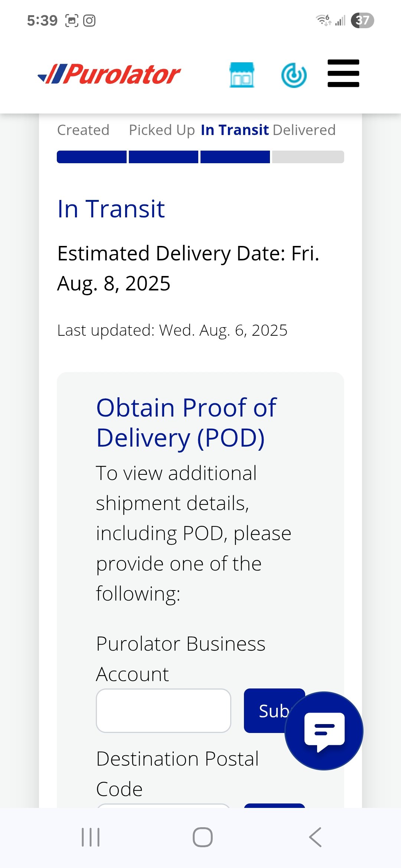Tap the Instagram notification icon
Image resolution: width=401 pixels, height=868 pixels.
pos(89,20)
